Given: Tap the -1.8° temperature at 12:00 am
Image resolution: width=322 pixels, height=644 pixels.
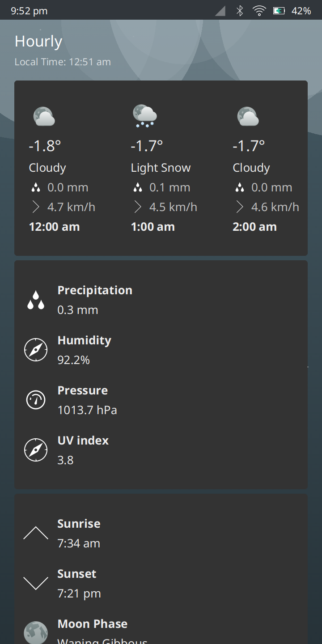Looking at the screenshot, I should pyautogui.click(x=45, y=146).
